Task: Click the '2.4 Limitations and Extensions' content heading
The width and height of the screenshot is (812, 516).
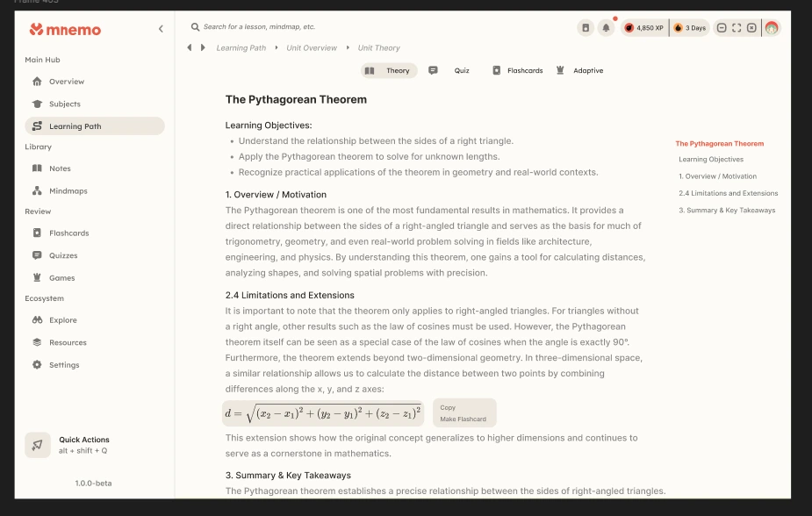Action: pos(290,295)
